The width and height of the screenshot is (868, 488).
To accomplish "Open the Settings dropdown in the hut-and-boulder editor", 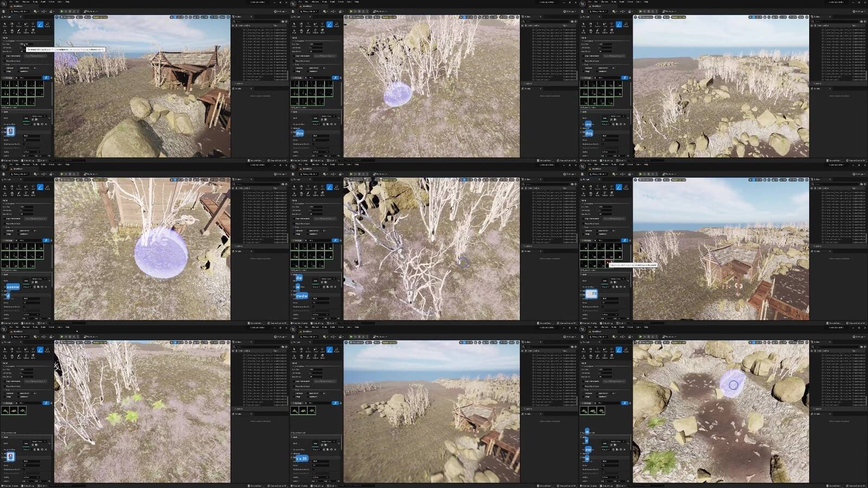I will point(280,11).
